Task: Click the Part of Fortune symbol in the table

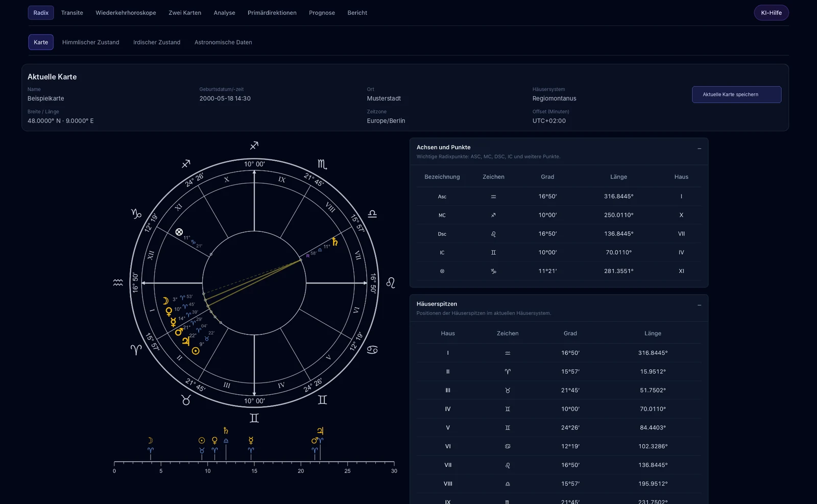Action: (x=442, y=271)
